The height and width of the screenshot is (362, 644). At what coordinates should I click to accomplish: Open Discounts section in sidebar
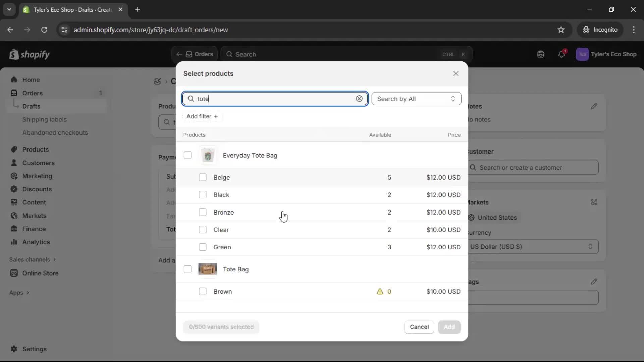tap(37, 189)
